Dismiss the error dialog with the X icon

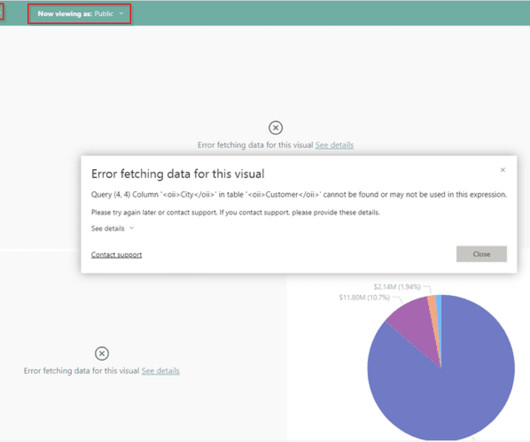[503, 170]
